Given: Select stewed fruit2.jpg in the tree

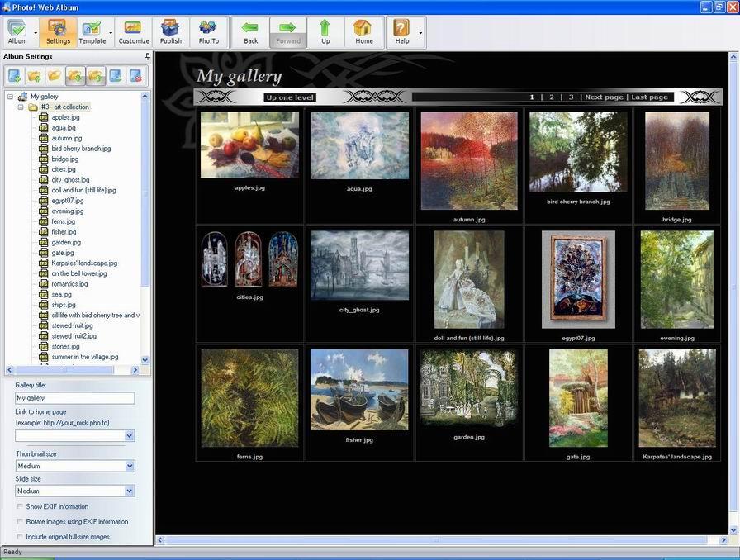Looking at the screenshot, I should 74,336.
